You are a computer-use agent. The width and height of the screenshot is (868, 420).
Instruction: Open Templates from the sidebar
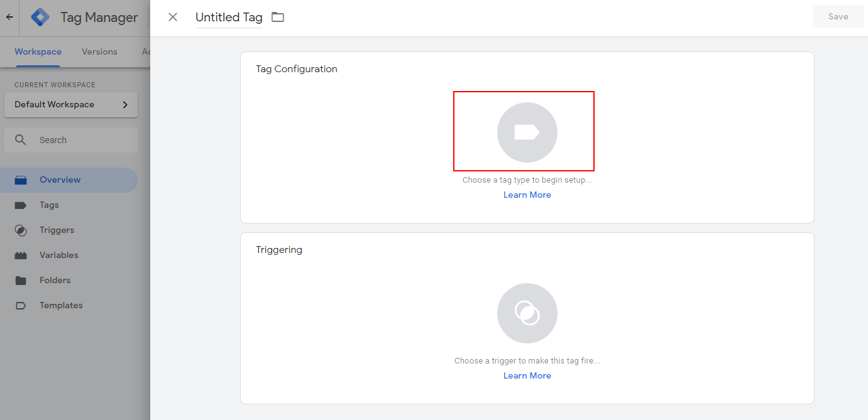61,305
